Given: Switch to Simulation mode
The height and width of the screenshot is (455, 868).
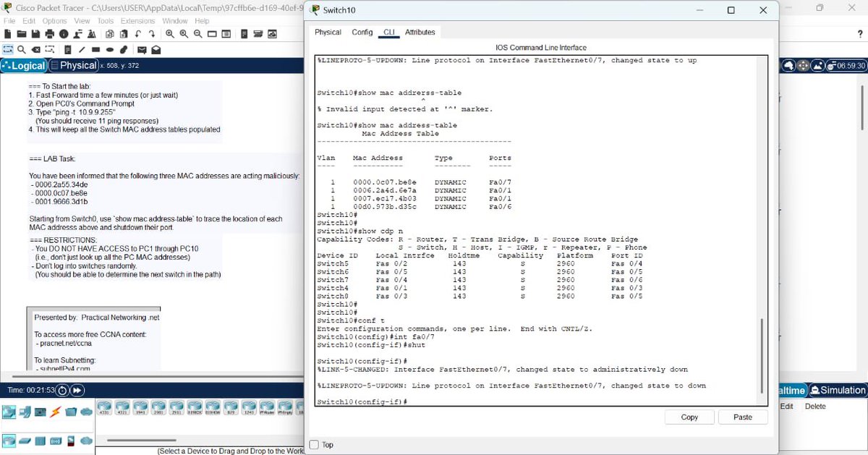Looking at the screenshot, I should [838, 391].
